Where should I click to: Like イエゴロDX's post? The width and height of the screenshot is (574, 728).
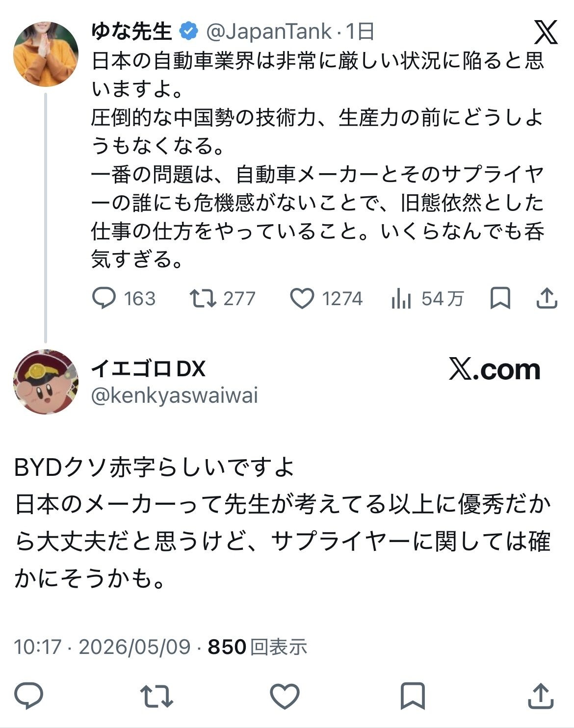(285, 696)
